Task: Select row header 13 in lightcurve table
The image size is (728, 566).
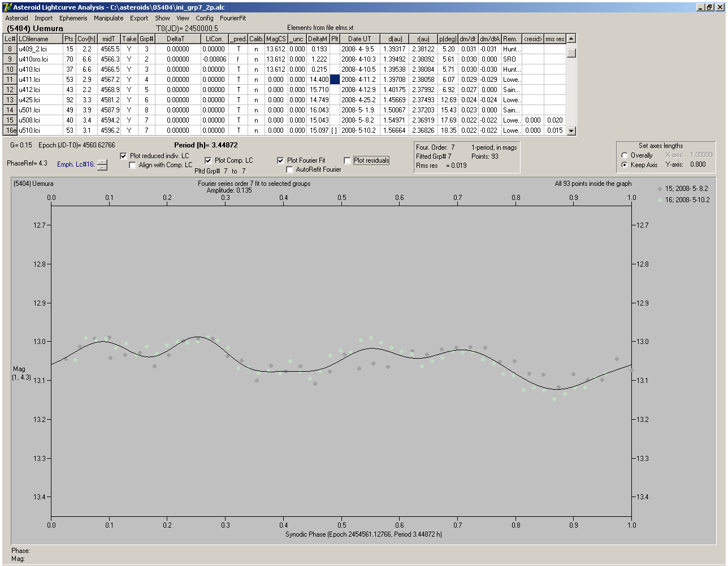Action: click(10, 100)
